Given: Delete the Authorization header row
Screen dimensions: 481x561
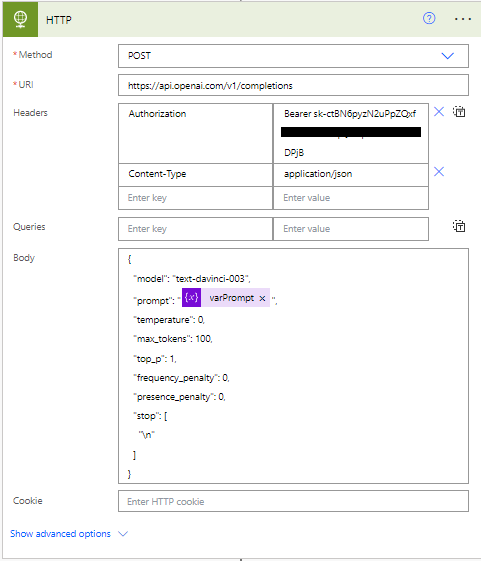Looking at the screenshot, I should pos(439,112).
